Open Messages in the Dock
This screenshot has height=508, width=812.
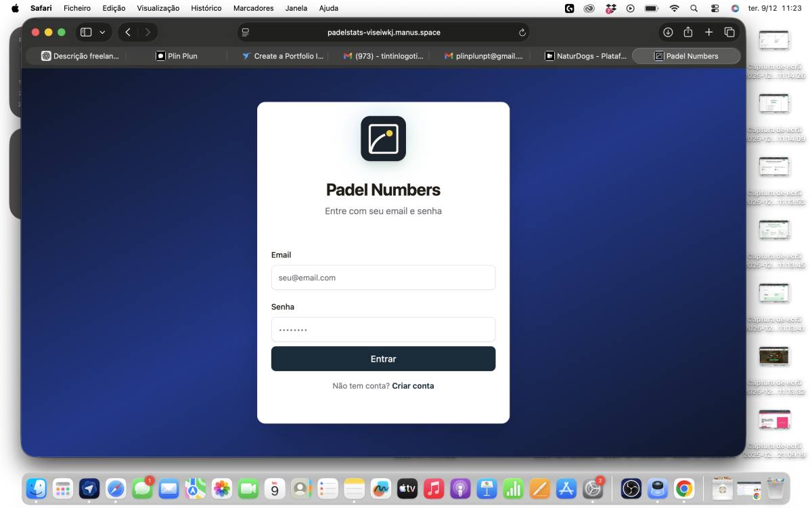[x=142, y=488]
